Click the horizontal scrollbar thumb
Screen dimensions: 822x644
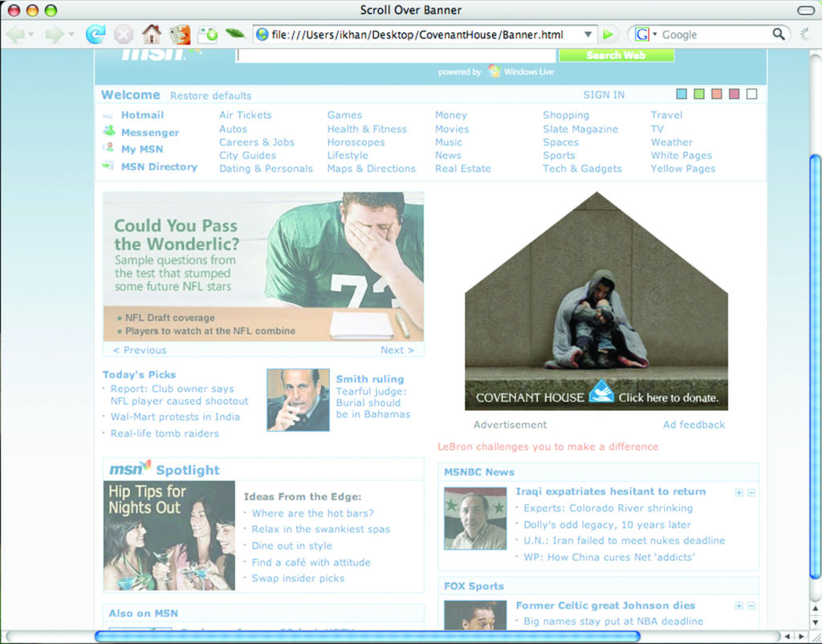click(367, 636)
